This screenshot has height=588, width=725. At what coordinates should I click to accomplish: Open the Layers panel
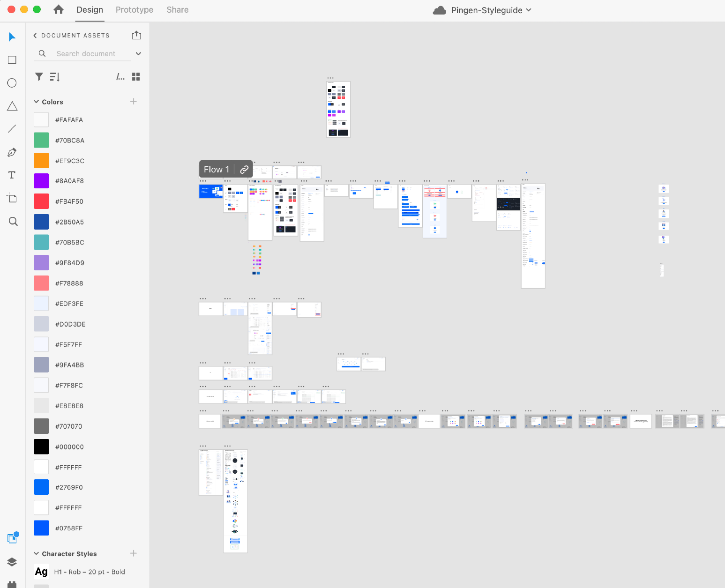tap(12, 562)
